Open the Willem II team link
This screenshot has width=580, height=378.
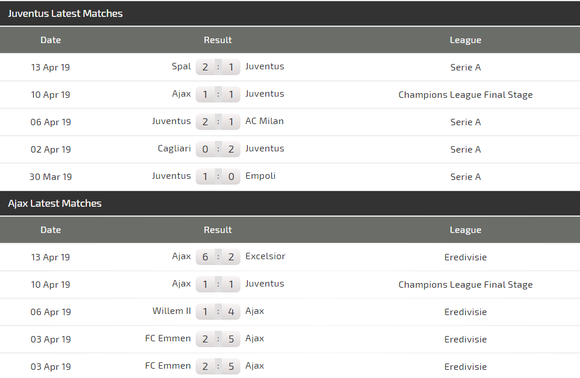[x=172, y=311]
